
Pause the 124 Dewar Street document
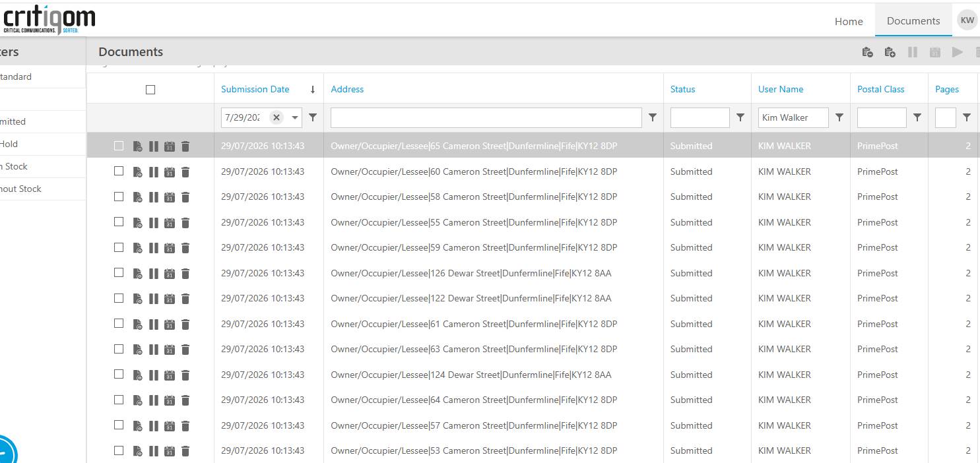(x=154, y=375)
